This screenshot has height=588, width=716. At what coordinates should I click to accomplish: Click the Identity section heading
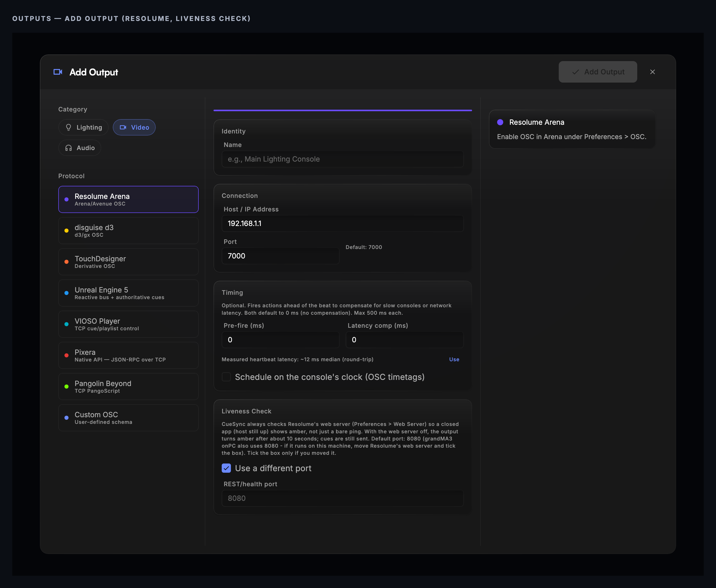pos(233,131)
